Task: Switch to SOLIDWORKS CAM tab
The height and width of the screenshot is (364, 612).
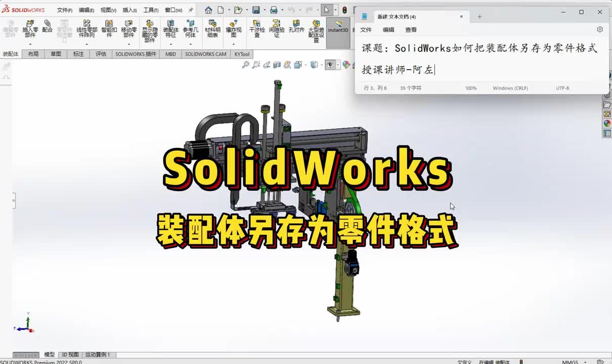Action: click(x=205, y=54)
